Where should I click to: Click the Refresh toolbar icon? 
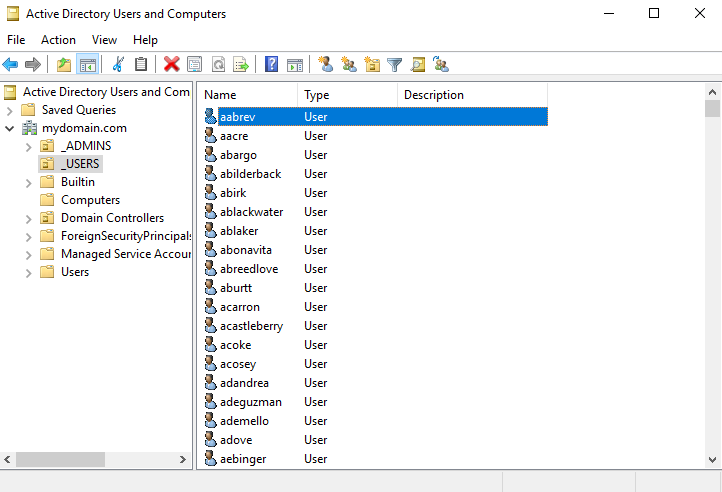click(x=218, y=64)
